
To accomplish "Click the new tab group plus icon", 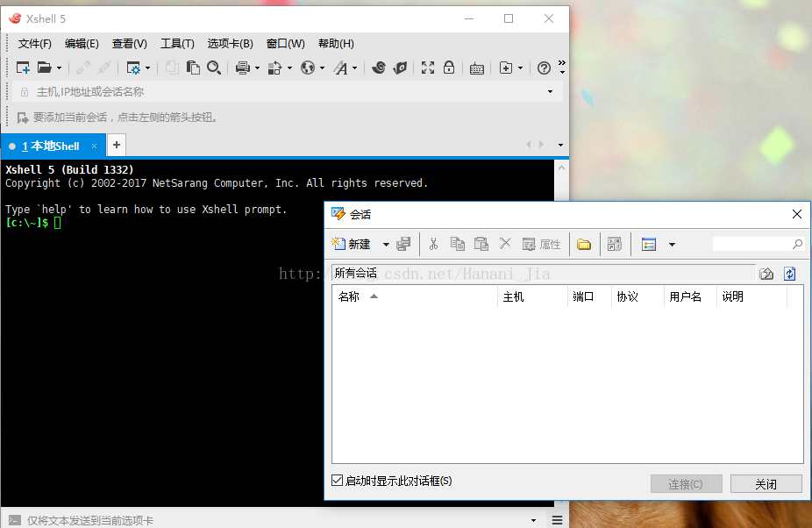I will [x=505, y=68].
